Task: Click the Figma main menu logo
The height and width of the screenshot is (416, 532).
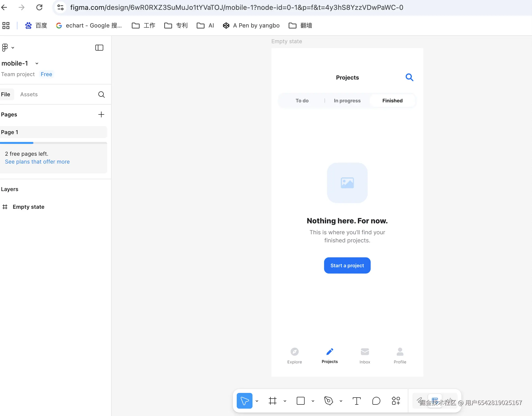Action: [5, 47]
